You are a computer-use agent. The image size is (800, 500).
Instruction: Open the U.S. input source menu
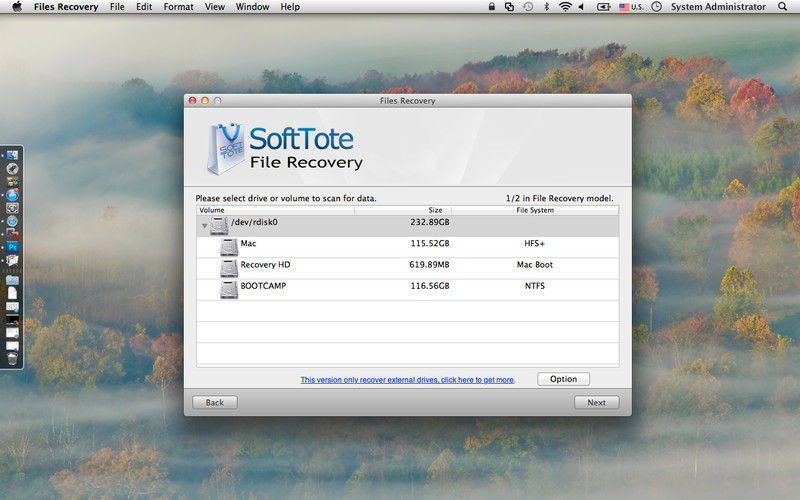(631, 7)
